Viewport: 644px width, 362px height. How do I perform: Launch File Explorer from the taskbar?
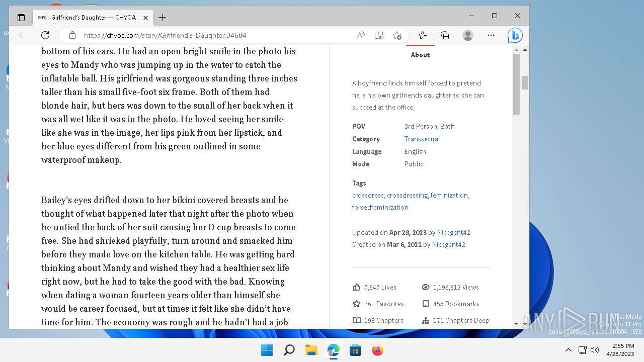311,350
